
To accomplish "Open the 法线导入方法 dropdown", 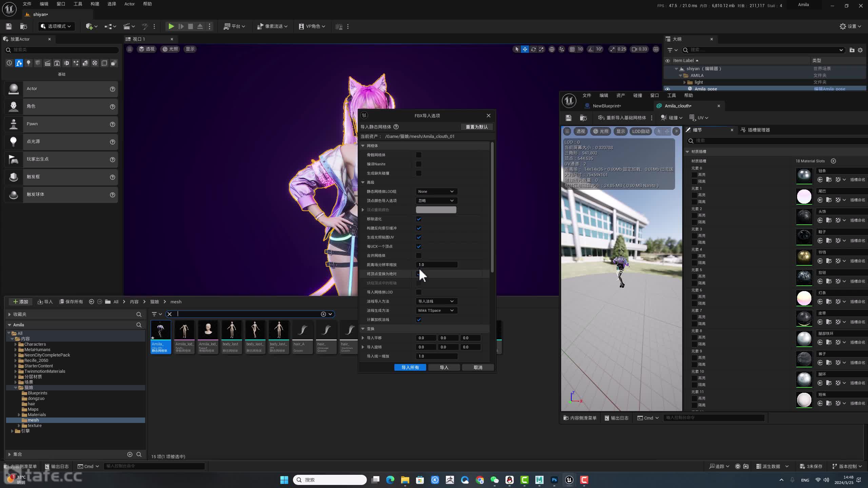I will point(436,301).
